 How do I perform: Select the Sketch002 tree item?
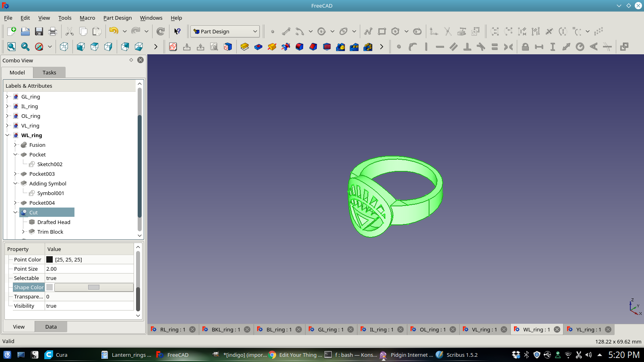pyautogui.click(x=50, y=164)
